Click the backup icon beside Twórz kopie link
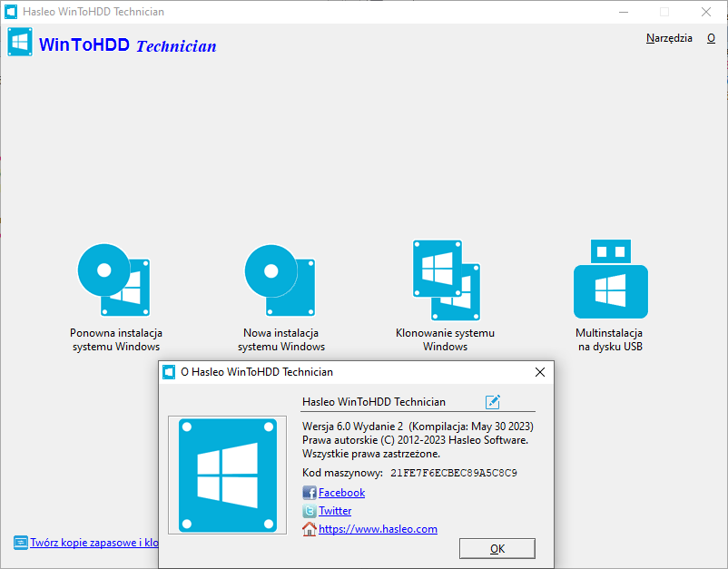Screen dimensions: 728x569 click(21, 543)
